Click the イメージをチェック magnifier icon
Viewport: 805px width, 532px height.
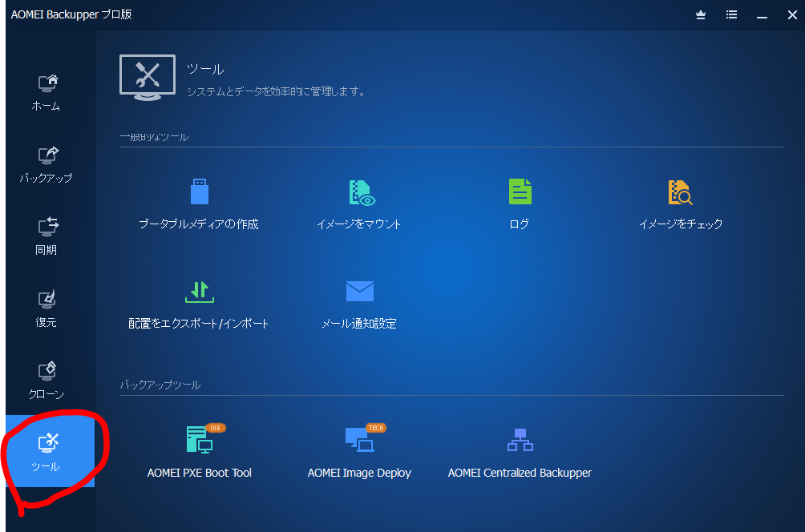(680, 192)
